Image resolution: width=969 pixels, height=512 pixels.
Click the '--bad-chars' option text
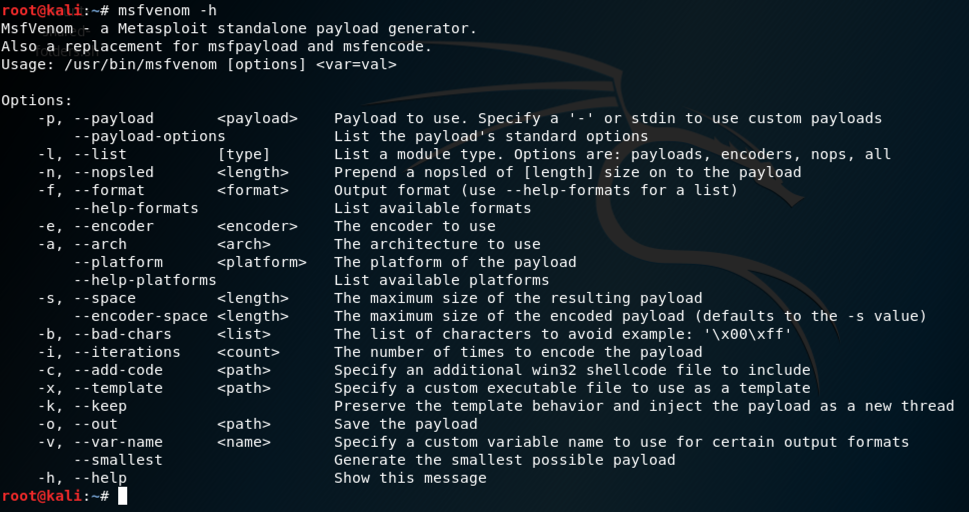coord(126,334)
